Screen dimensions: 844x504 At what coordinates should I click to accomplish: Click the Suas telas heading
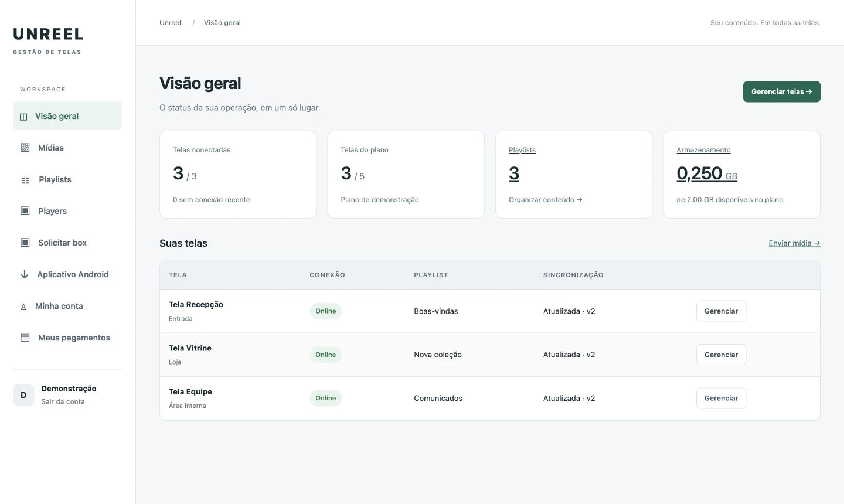point(183,243)
